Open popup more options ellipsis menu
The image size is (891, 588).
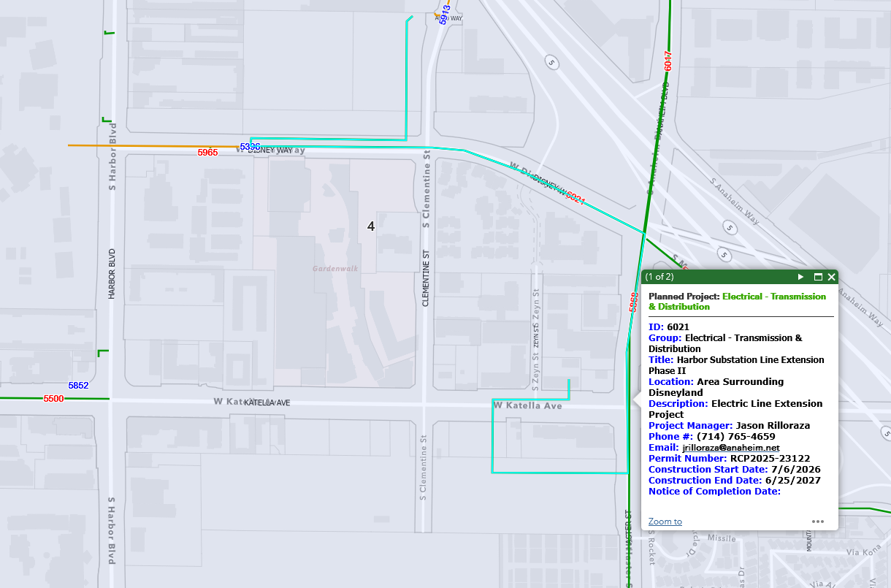817,522
